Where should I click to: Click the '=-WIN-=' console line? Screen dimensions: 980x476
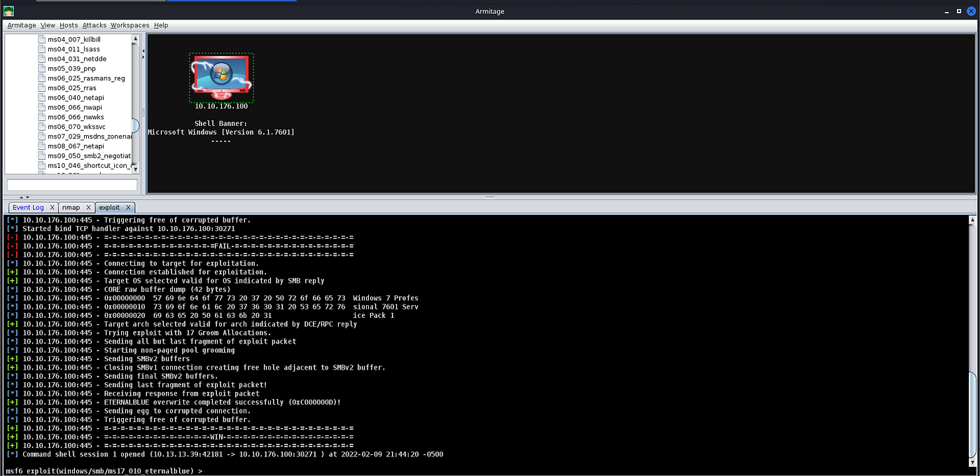click(180, 437)
